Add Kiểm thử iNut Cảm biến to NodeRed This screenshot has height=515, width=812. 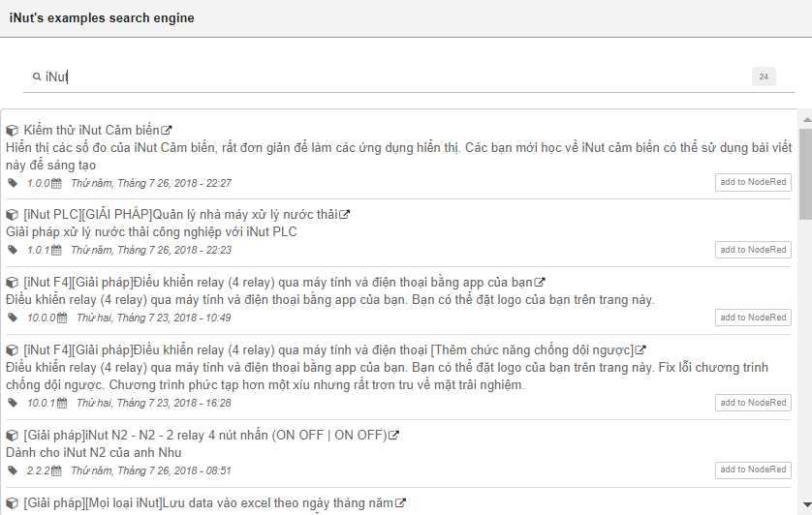(x=753, y=182)
